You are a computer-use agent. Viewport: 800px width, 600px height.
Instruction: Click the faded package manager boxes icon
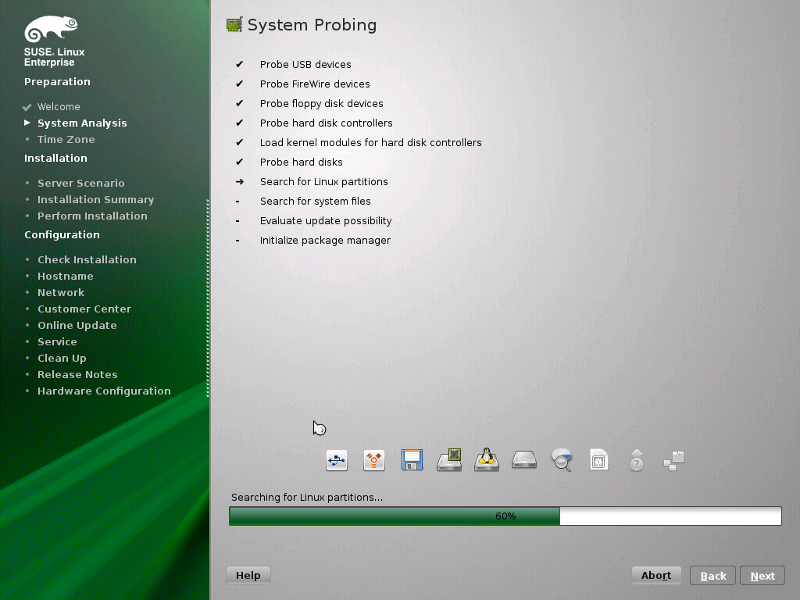click(x=674, y=460)
